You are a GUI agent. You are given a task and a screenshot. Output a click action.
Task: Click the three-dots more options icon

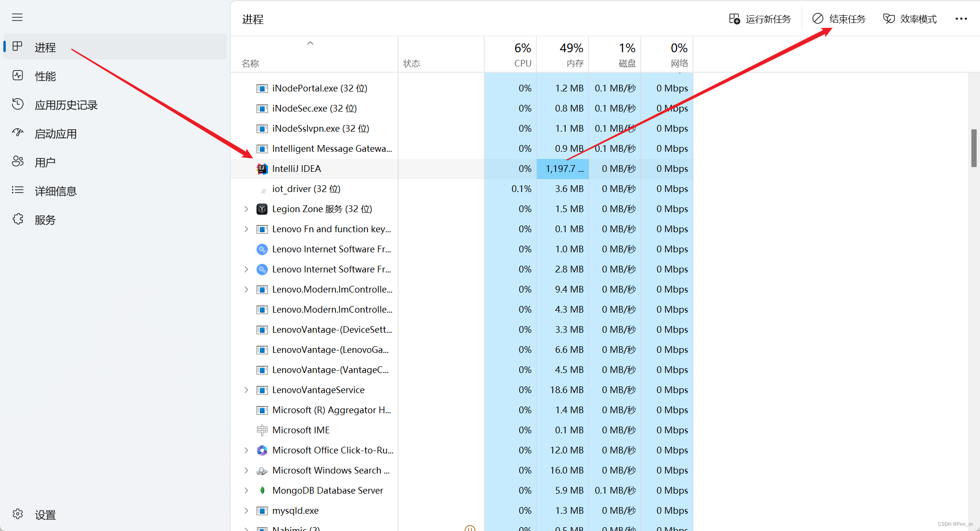pyautogui.click(x=961, y=19)
